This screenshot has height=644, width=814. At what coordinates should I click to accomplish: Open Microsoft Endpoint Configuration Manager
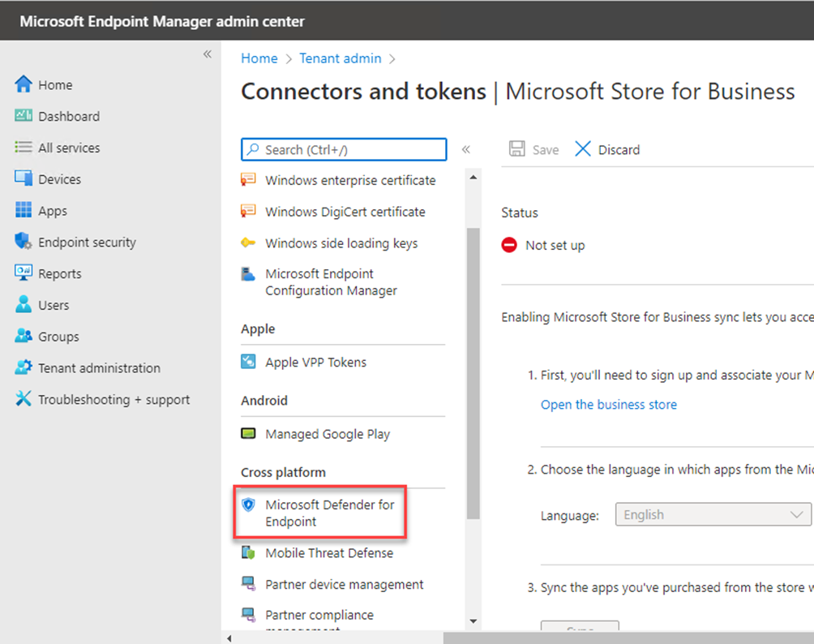coord(332,282)
